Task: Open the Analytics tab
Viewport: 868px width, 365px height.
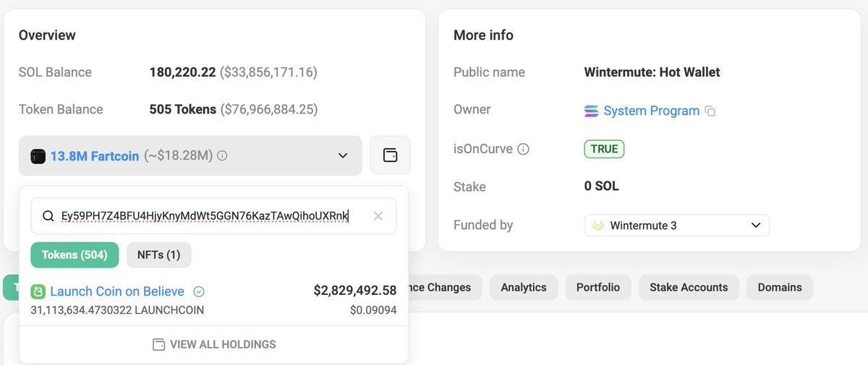Action: coord(524,287)
